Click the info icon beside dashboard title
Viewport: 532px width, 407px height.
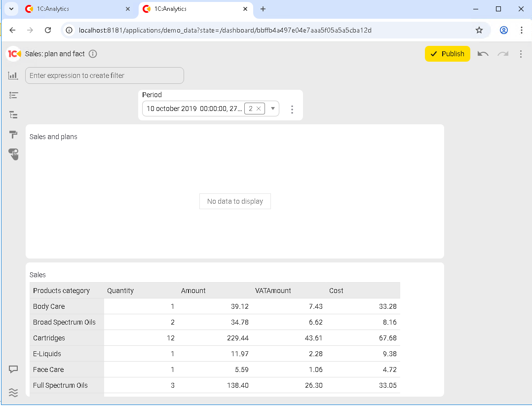coord(93,54)
